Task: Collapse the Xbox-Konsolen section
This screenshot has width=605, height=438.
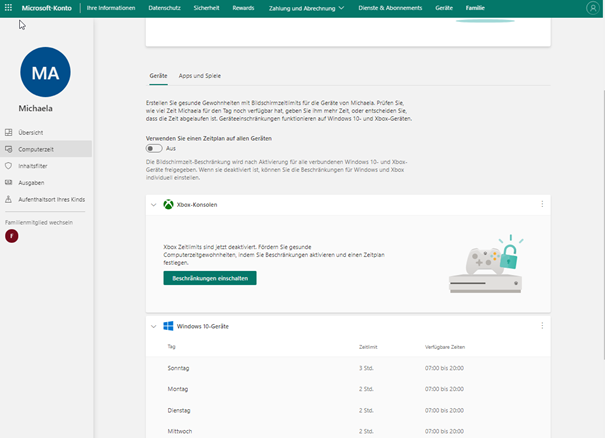Action: pos(153,204)
